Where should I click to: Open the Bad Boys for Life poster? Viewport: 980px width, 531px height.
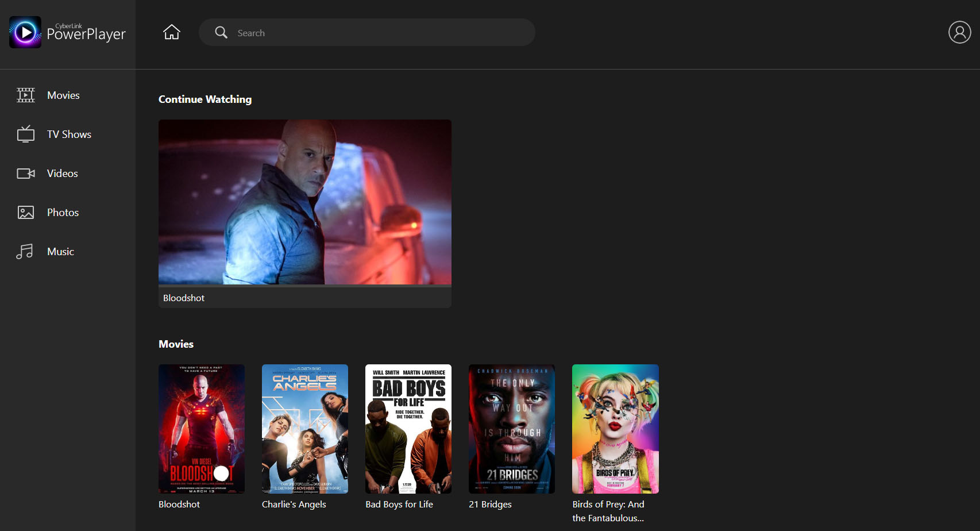coord(408,429)
